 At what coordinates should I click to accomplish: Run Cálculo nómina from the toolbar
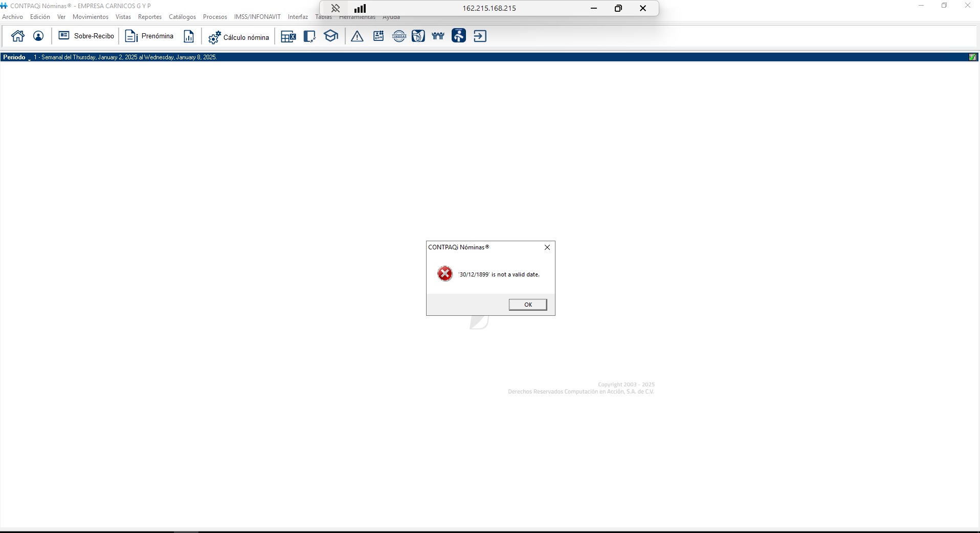(238, 37)
